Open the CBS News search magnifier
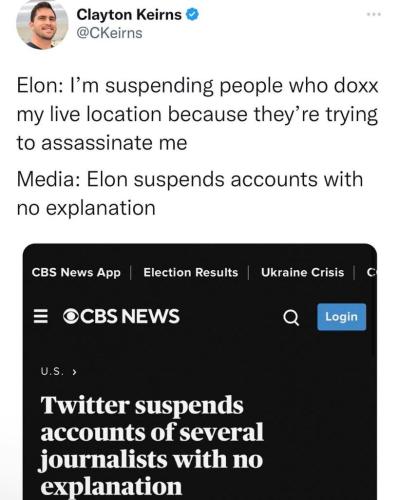Viewport: 399px width, 500px height. coord(291,318)
